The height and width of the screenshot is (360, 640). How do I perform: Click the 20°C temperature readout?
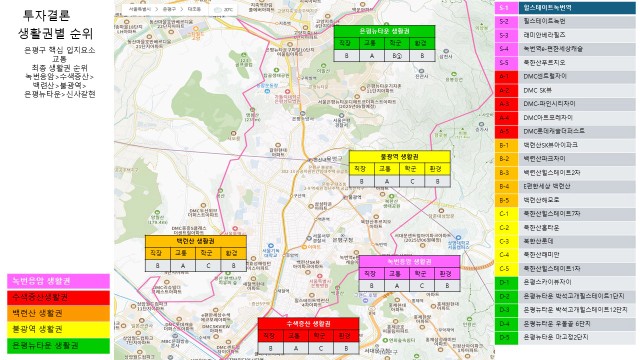click(228, 9)
